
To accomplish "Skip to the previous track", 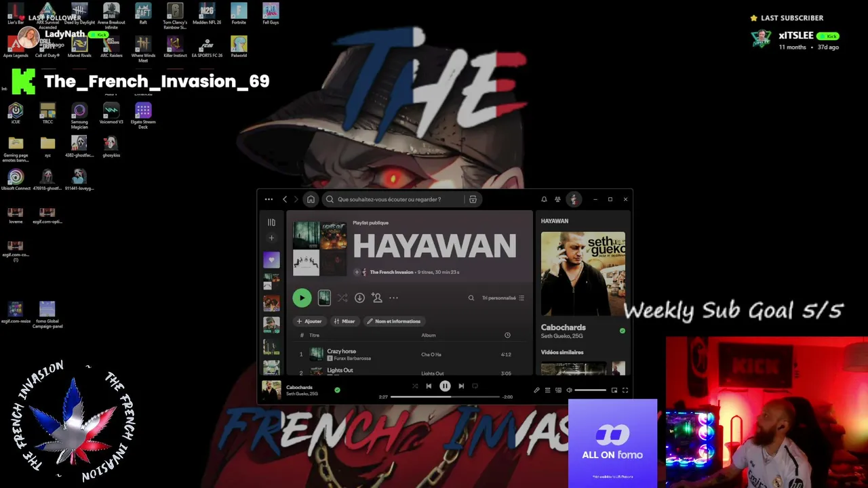I will pyautogui.click(x=429, y=386).
